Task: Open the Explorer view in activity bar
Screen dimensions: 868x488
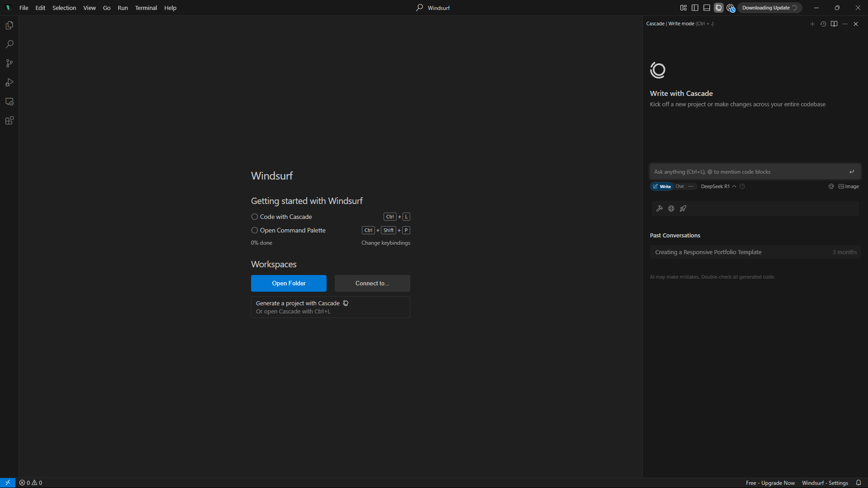Action: (x=9, y=25)
